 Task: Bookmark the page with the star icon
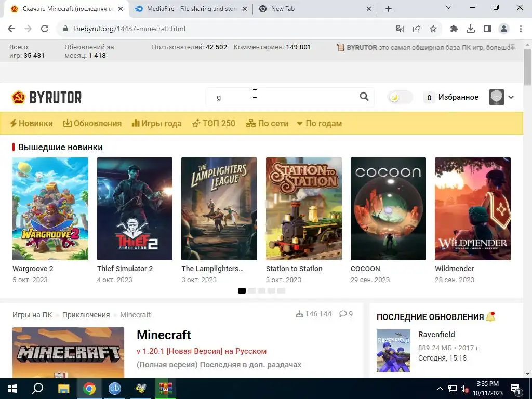(x=433, y=29)
